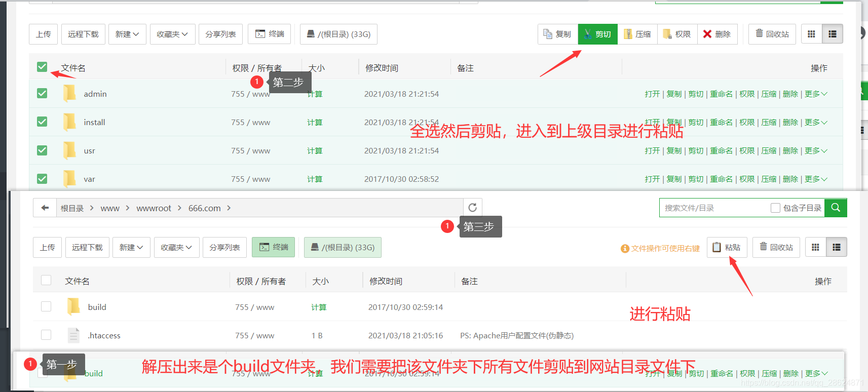
Task: Click the refresh icon beside path bar
Action: click(473, 208)
